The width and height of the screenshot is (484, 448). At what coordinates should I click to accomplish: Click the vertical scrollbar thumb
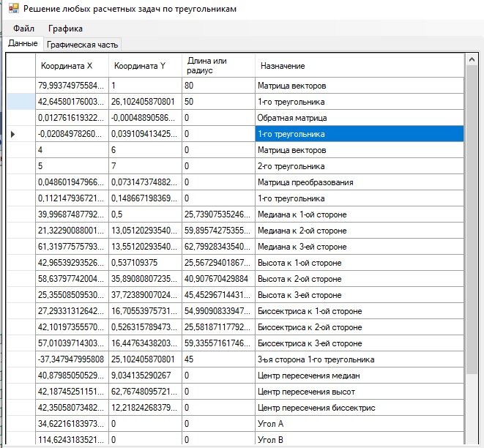pyautogui.click(x=472, y=220)
